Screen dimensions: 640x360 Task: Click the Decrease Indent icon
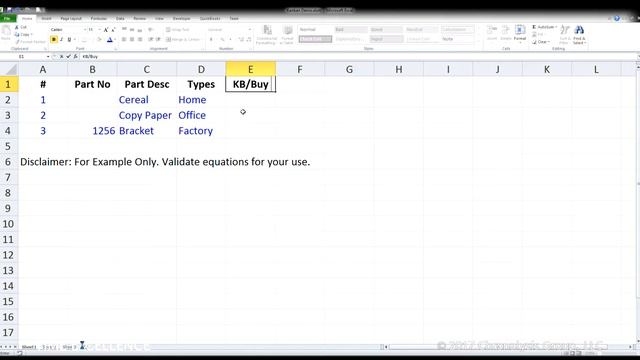coord(151,40)
